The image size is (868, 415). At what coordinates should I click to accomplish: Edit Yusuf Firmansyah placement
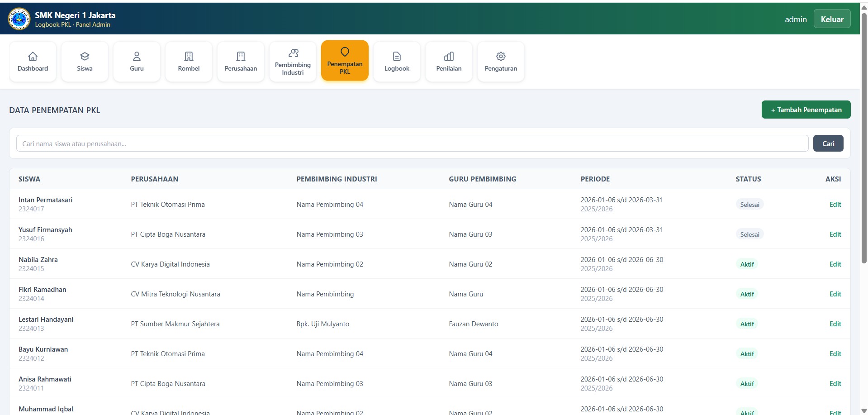tap(835, 234)
